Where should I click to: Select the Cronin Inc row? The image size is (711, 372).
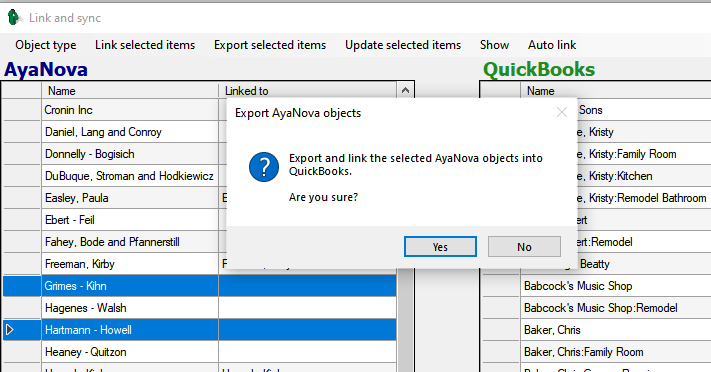[130, 110]
